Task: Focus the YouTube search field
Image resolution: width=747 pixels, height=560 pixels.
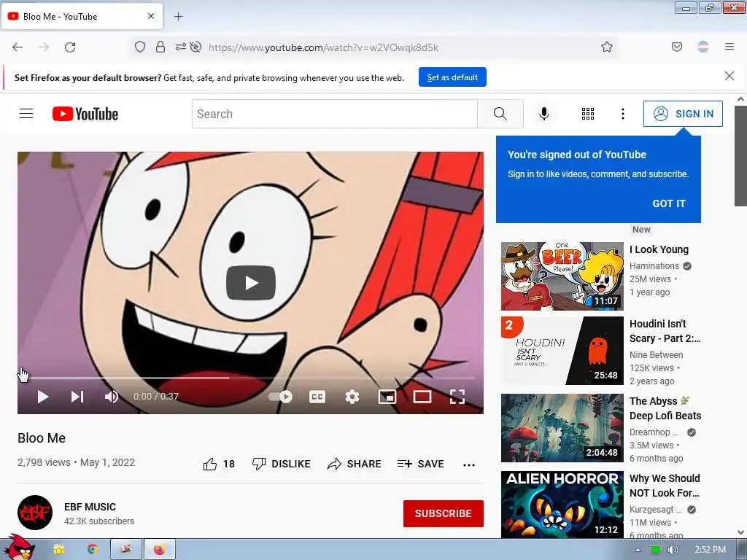Action: pos(334,114)
